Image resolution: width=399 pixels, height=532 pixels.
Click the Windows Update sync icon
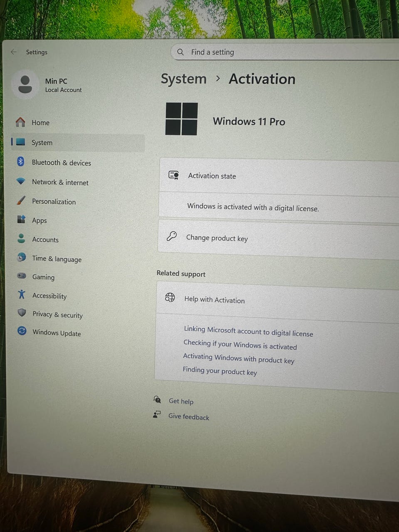(x=22, y=331)
